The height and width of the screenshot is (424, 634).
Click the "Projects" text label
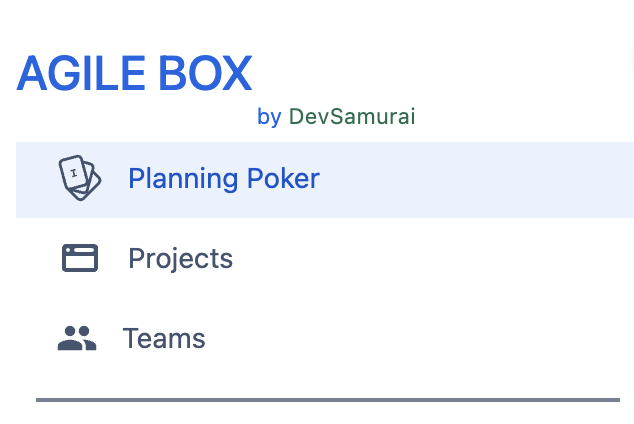click(x=180, y=259)
